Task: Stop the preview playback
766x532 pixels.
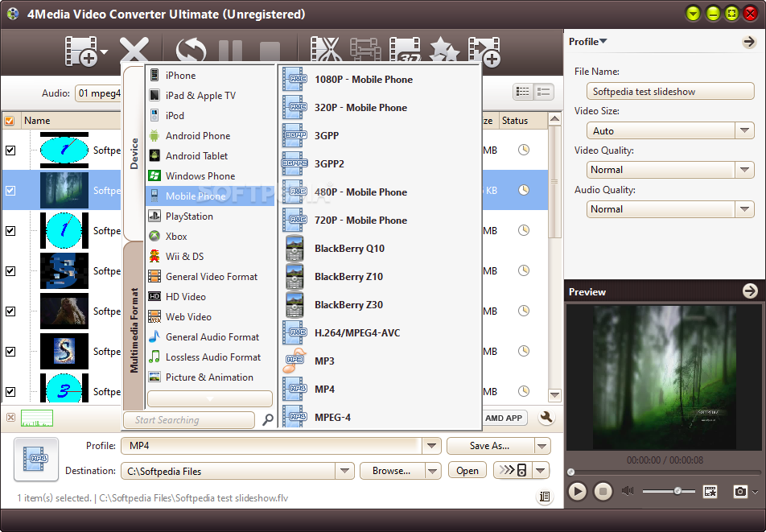Action: tap(603, 492)
